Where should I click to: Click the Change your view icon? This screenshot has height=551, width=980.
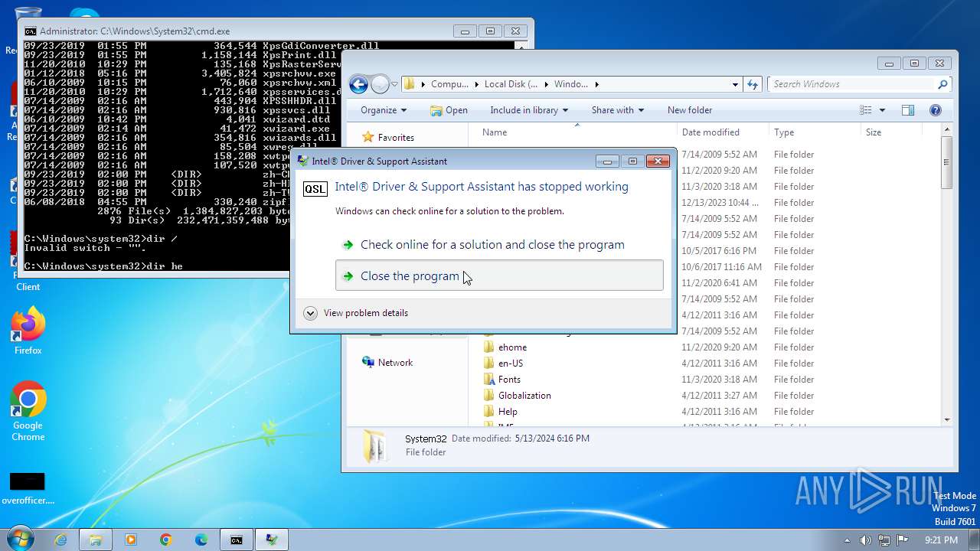click(866, 110)
